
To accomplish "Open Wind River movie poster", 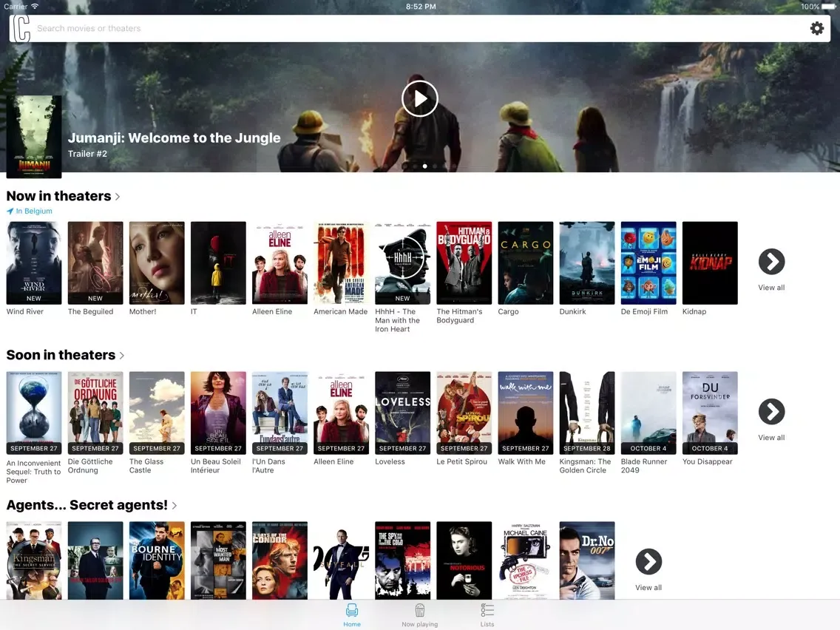I will (34, 263).
